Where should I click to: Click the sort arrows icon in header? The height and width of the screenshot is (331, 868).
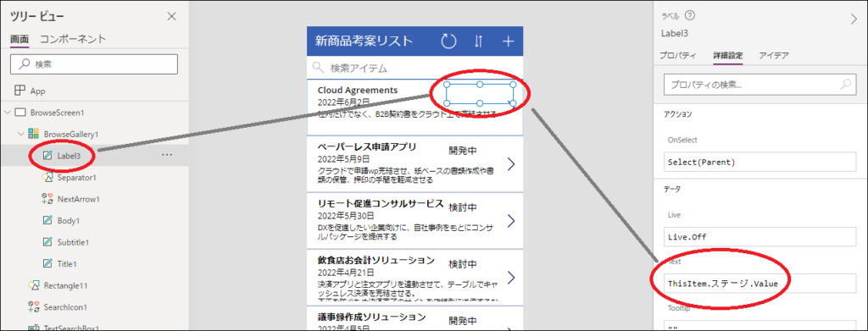[479, 41]
